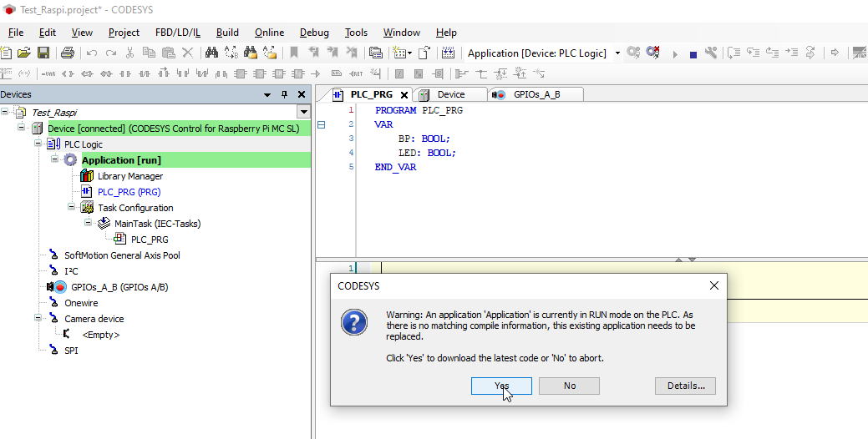Open the Debug menu

coord(314,33)
